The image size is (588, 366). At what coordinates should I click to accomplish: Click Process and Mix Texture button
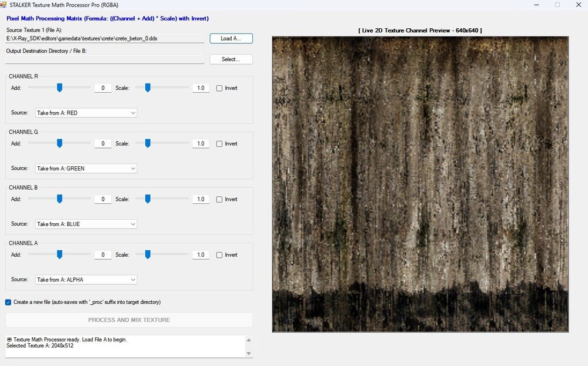[129, 320]
